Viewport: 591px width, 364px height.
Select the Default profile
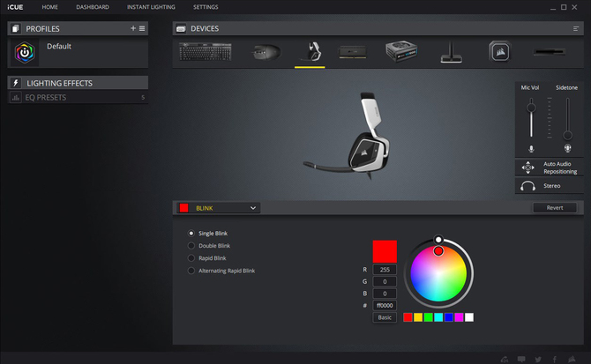pos(78,53)
